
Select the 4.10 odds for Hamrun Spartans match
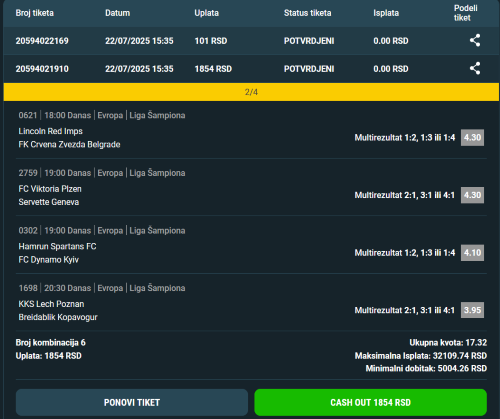coord(472,253)
